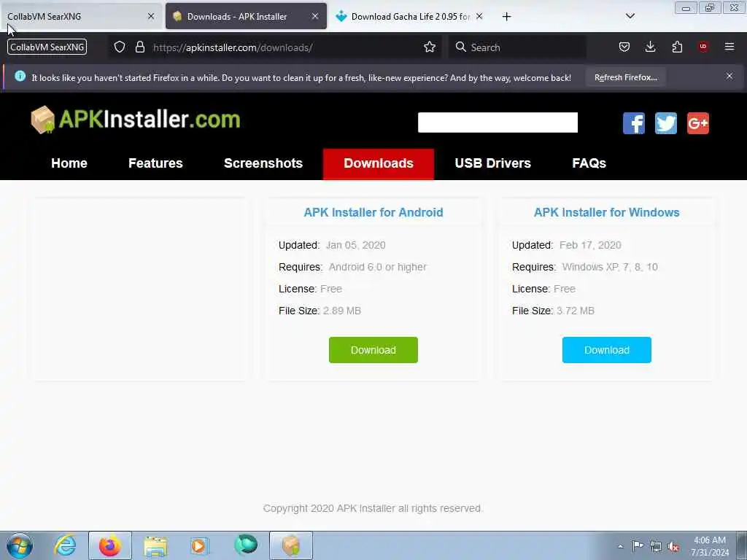Click the Windows XP, 7, 8, 10 text
Viewport: 747px width, 560px height.
tap(610, 267)
